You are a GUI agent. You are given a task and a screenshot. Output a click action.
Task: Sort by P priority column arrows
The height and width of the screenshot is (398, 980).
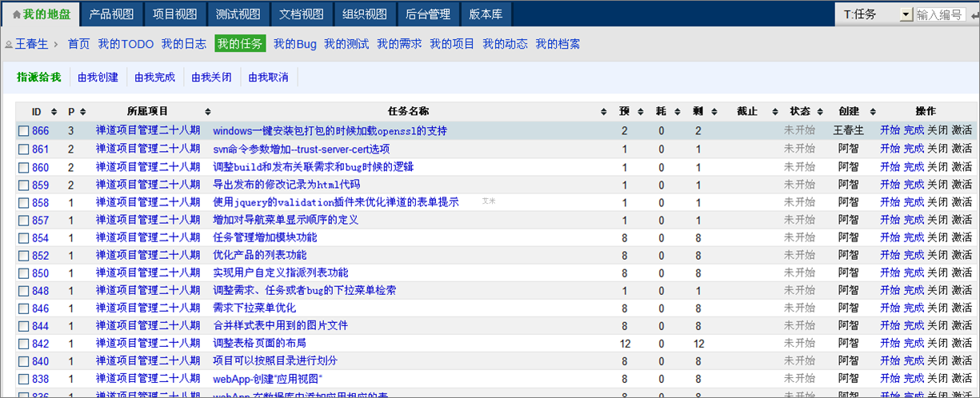tap(82, 112)
